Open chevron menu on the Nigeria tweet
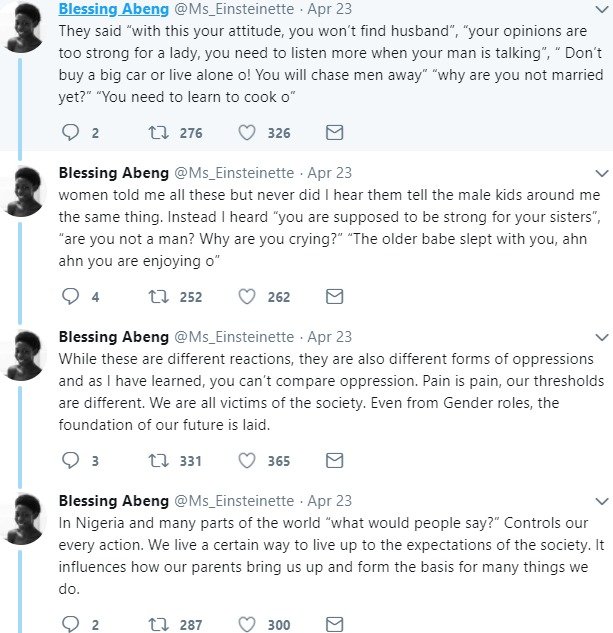Image resolution: width=613 pixels, height=633 pixels. (x=601, y=500)
